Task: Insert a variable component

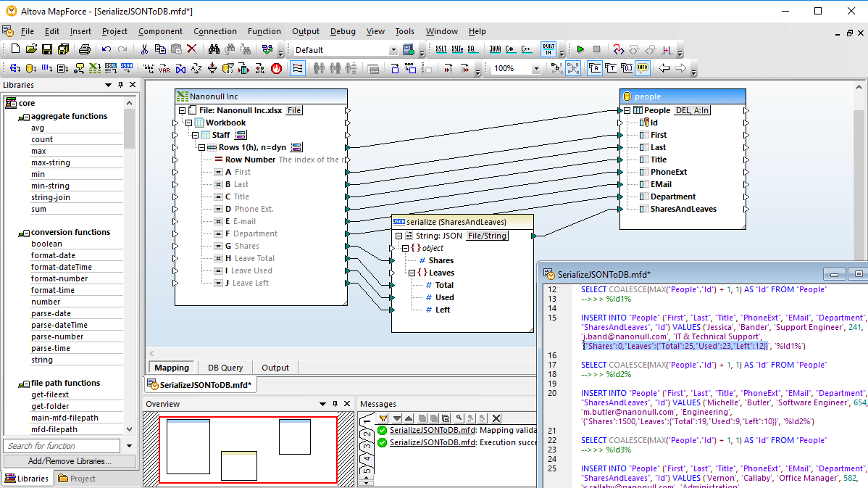Action: click(x=164, y=68)
